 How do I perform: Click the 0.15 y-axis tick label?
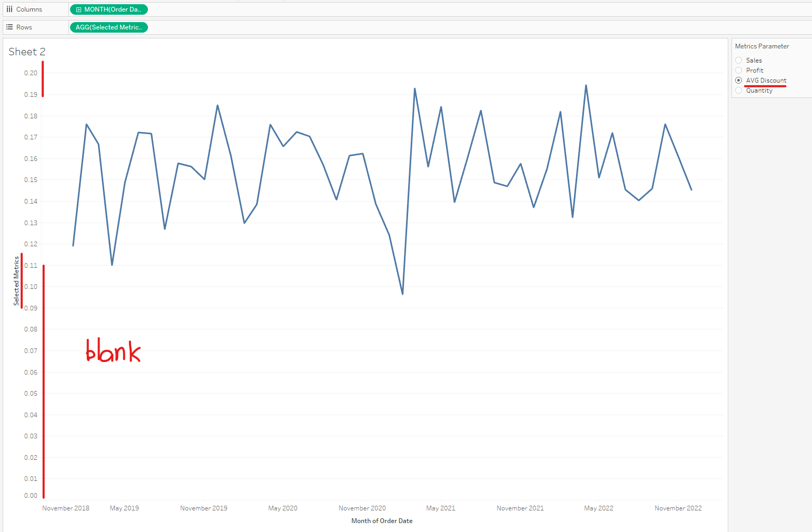[31, 180]
